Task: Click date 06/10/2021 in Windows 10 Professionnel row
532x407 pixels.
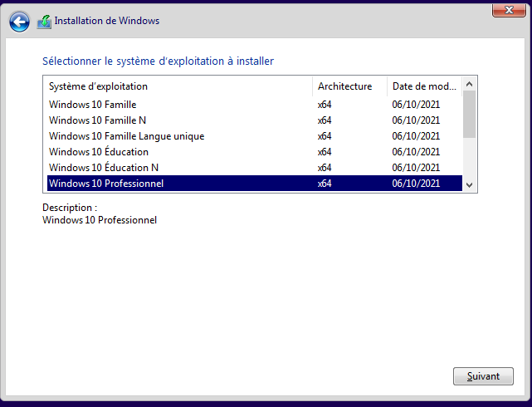Action: 416,184
